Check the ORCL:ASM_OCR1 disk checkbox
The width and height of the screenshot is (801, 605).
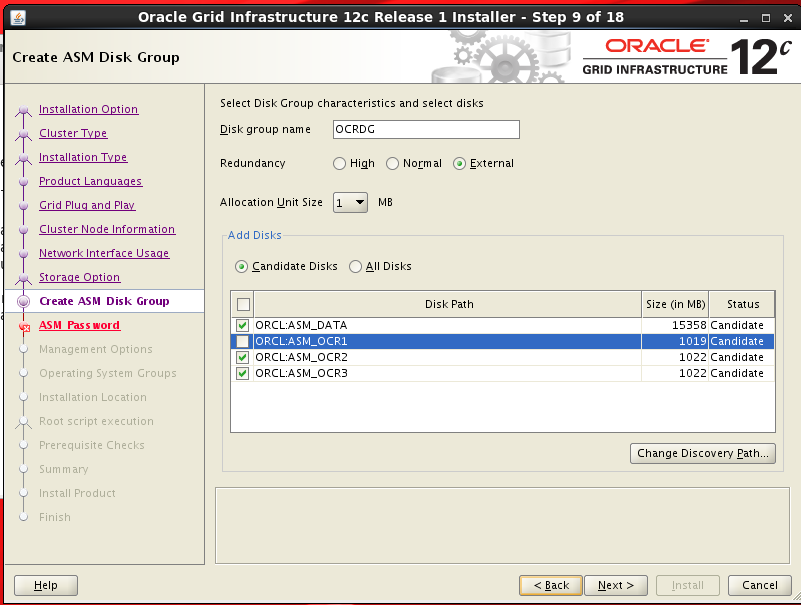coord(242,341)
